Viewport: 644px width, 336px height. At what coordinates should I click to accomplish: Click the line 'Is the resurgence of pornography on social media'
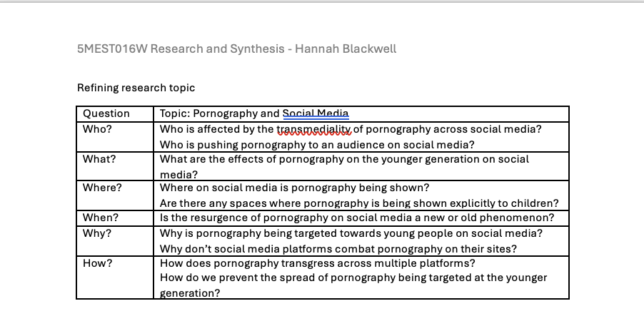pos(357,218)
